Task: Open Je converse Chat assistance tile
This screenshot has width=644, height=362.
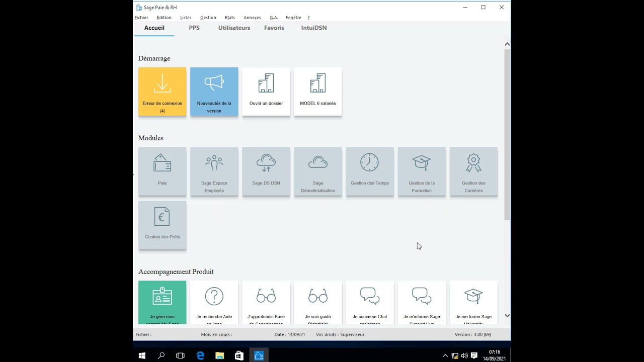Action: point(370,302)
